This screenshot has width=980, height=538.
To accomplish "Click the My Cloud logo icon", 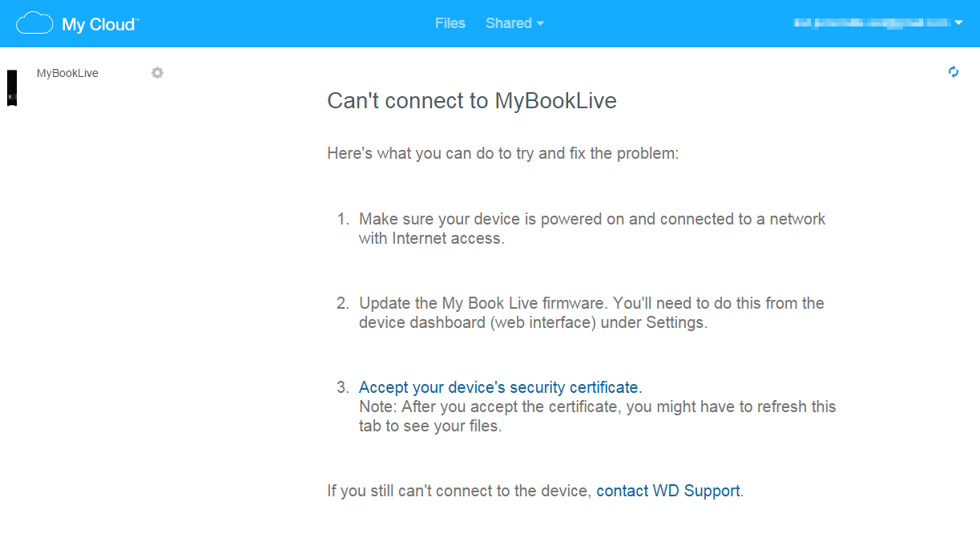I will pyautogui.click(x=34, y=23).
